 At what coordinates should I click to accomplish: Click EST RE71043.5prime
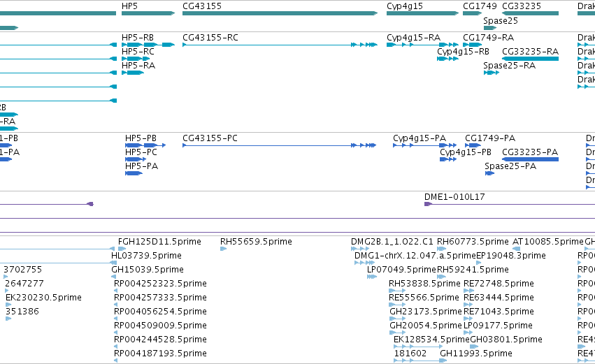[499, 312]
